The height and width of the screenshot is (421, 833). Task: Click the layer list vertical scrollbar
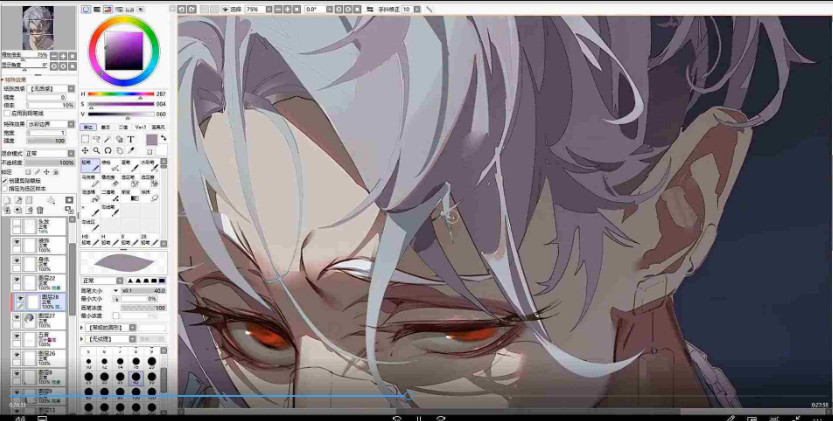pos(72,279)
